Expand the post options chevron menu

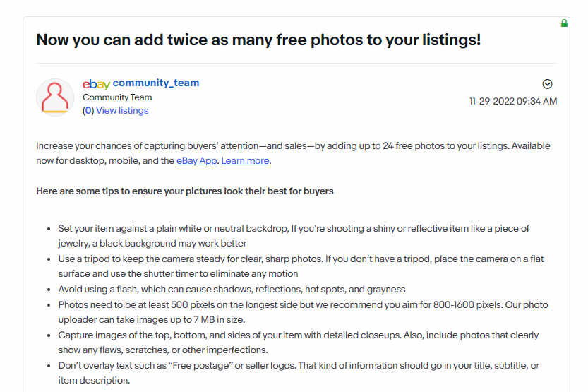(547, 84)
